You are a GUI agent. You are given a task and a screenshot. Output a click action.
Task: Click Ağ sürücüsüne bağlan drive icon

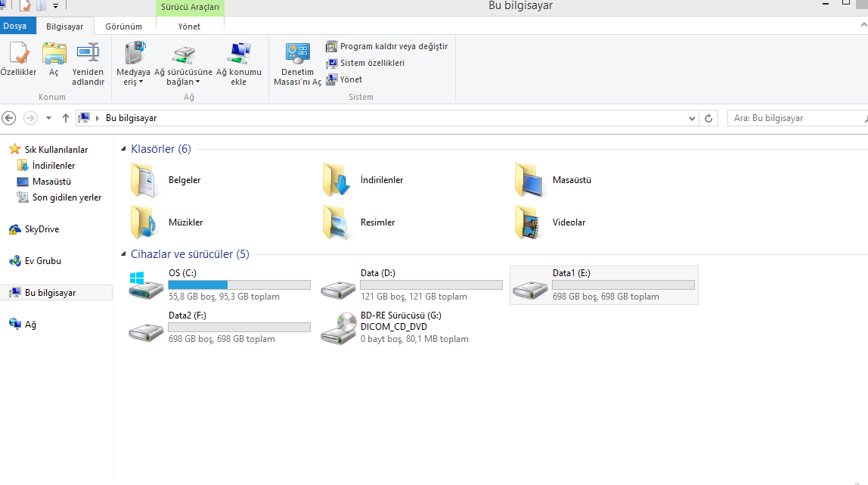183,54
